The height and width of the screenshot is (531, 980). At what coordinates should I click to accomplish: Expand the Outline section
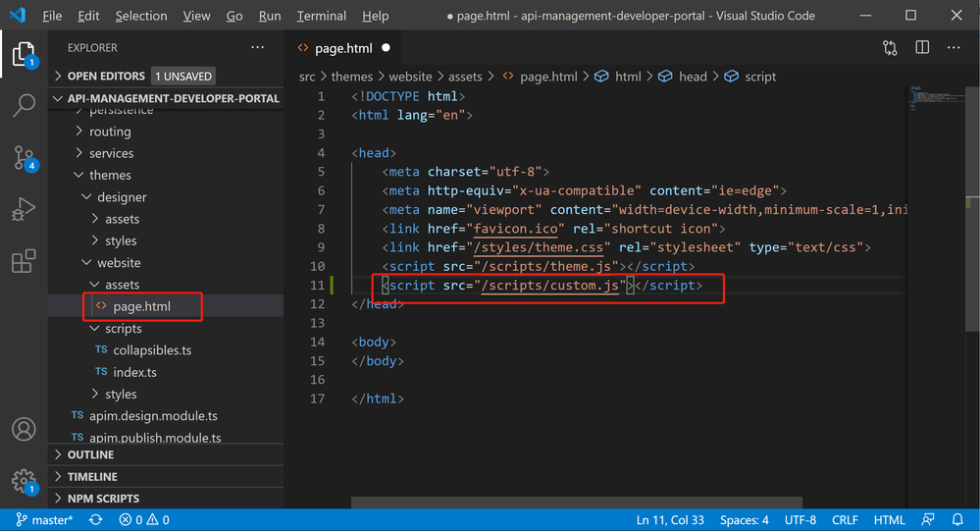166,454
